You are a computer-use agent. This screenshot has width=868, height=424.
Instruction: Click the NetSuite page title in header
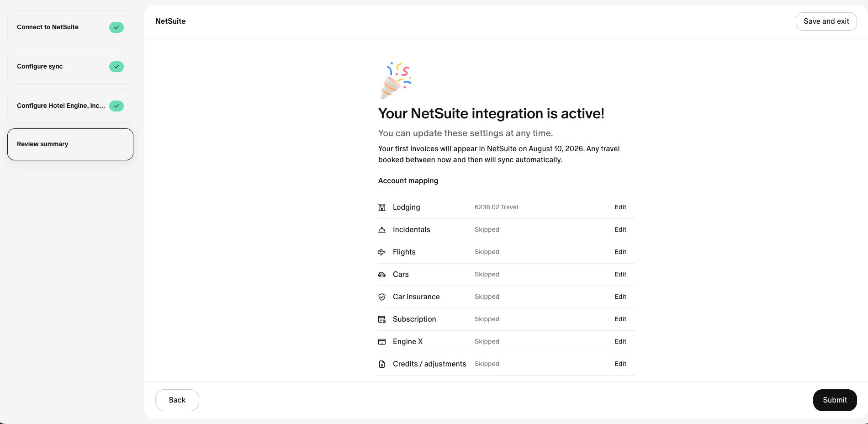pyautogui.click(x=170, y=21)
